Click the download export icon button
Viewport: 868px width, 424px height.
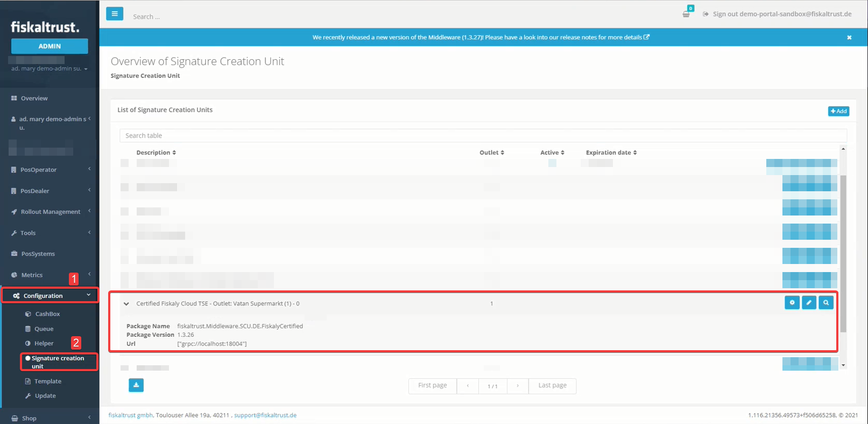tap(136, 385)
